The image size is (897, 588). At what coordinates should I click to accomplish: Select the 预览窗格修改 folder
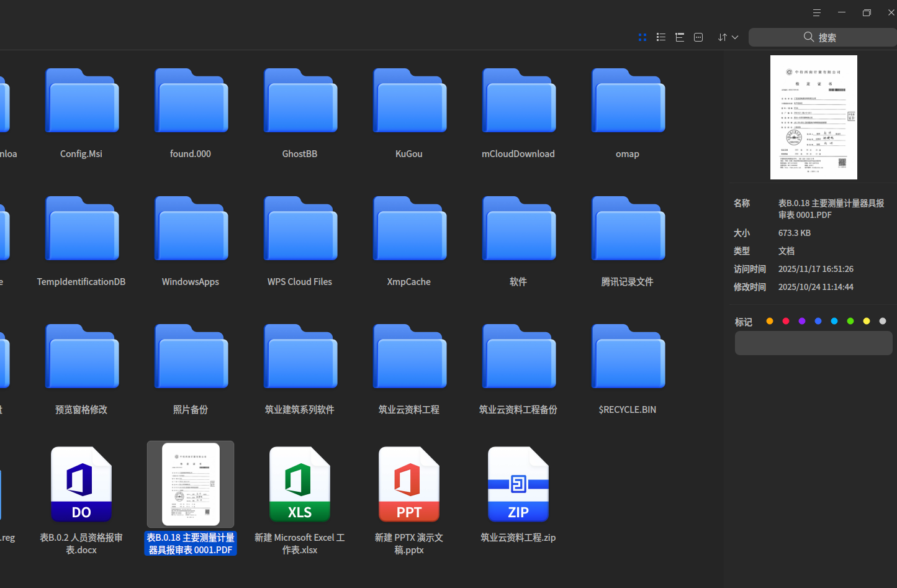[x=81, y=356]
